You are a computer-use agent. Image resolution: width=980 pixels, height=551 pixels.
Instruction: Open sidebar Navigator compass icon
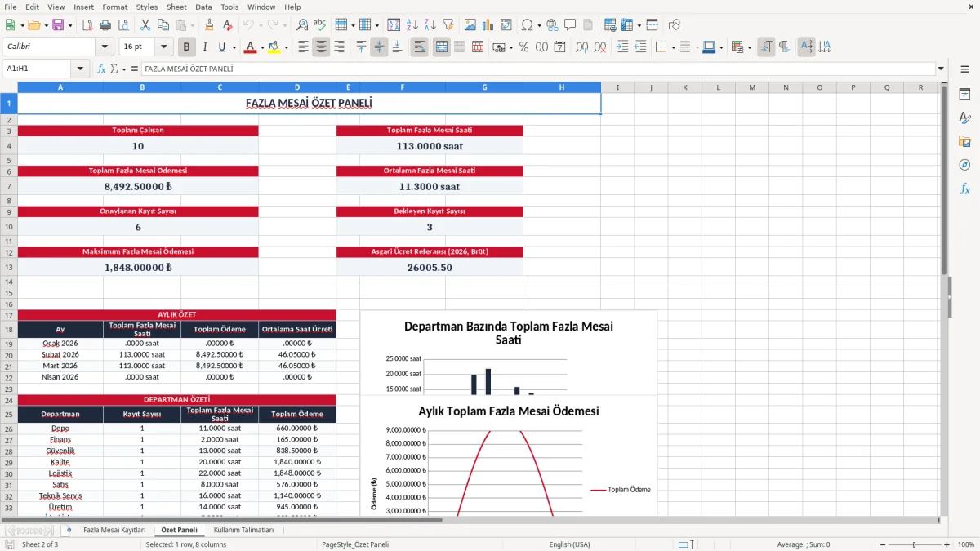964,165
